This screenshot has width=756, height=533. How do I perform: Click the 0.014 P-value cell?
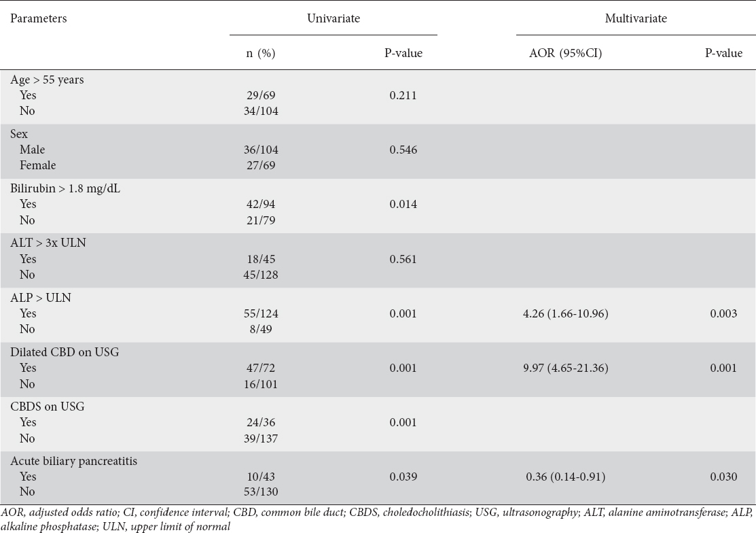[403, 205]
